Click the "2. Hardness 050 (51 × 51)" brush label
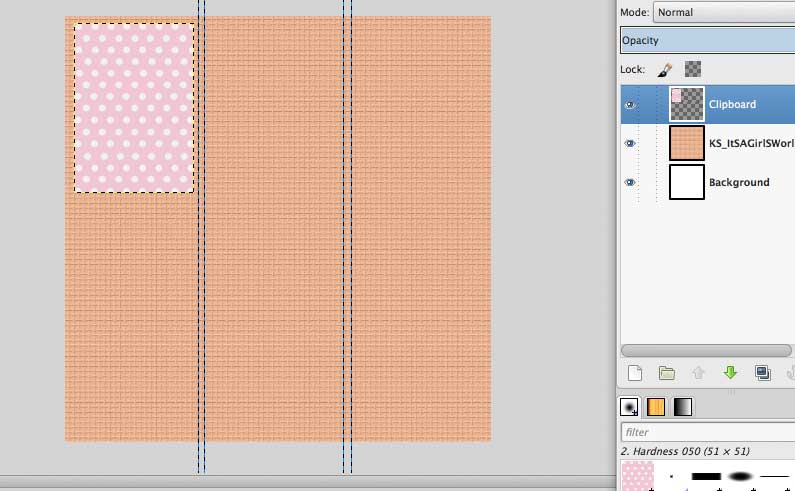795x491 pixels. (685, 451)
